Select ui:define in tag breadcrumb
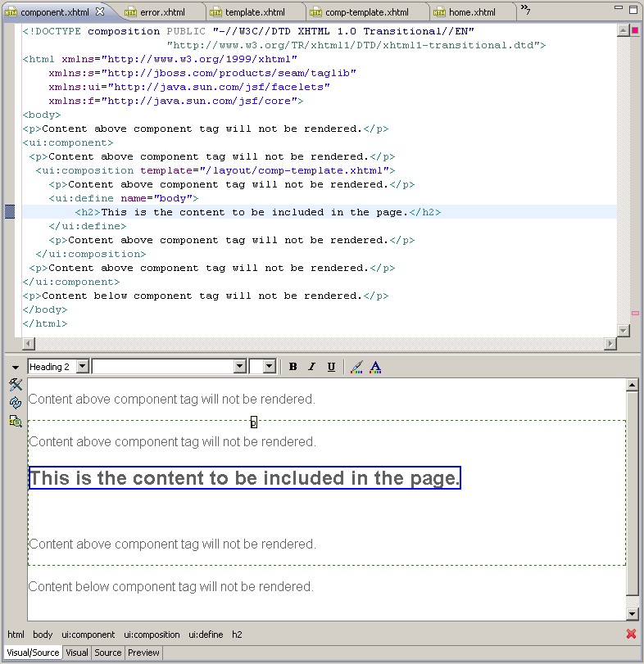The width and height of the screenshot is (644, 664). [x=206, y=635]
